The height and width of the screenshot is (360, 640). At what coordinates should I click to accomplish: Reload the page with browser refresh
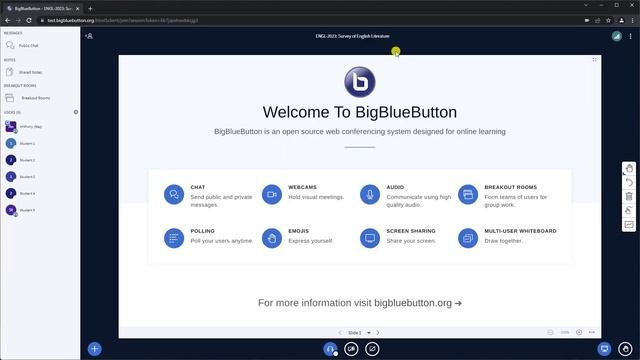29,20
